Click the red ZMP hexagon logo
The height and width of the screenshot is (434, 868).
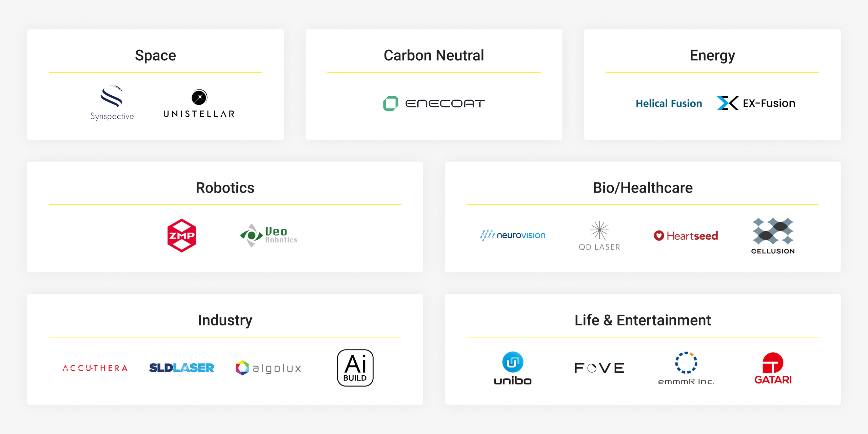182,235
